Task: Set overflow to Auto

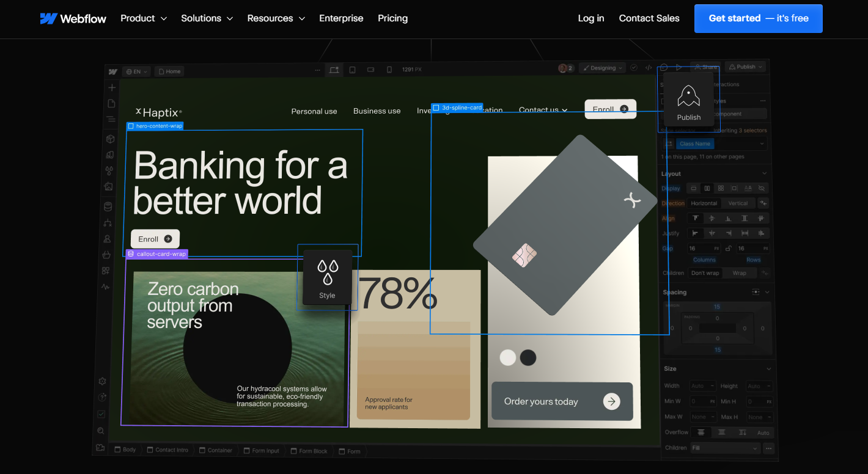Action: click(x=763, y=433)
